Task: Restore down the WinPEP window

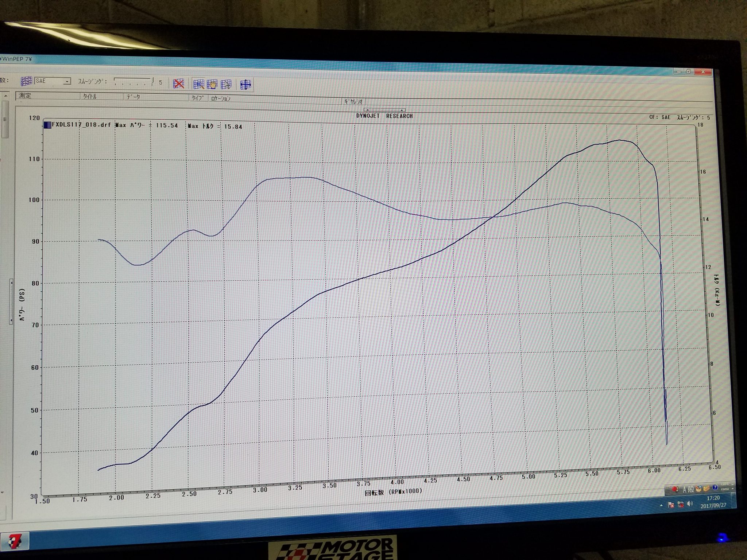Action: (688, 71)
